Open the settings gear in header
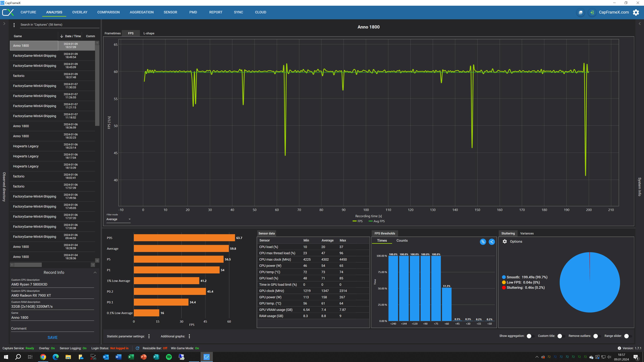The width and height of the screenshot is (644, 362). (x=636, y=12)
